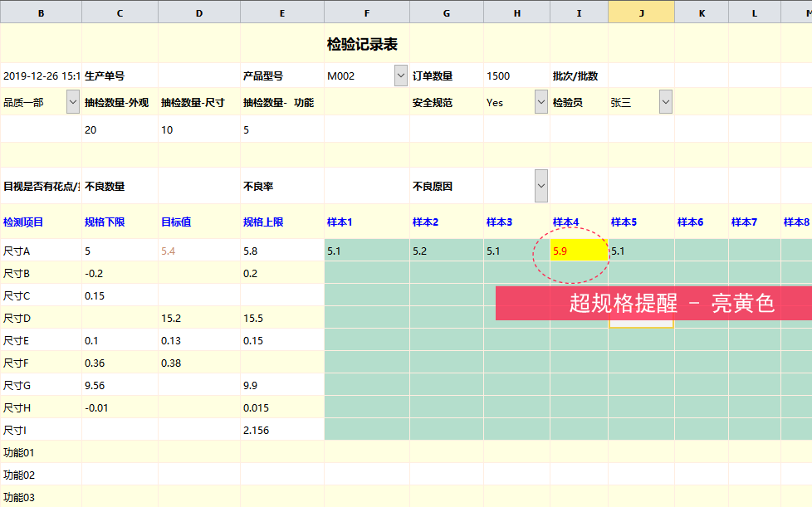
Task: Open the 安全规范 Yes dropdown arrow
Action: point(541,103)
